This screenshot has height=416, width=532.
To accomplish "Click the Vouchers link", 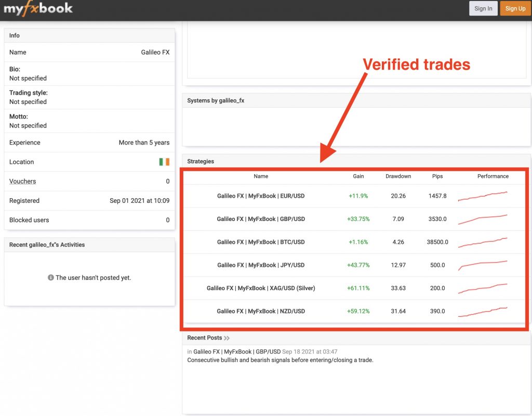I will 22,181.
